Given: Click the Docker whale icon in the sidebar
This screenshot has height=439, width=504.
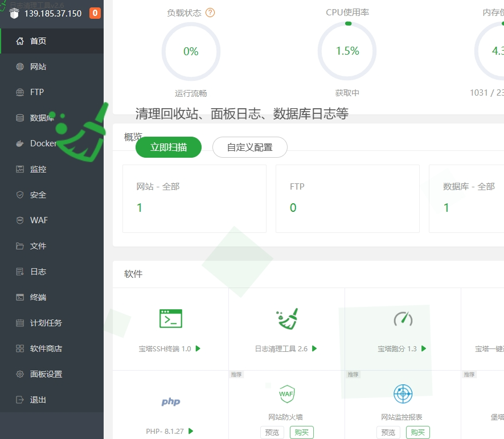Looking at the screenshot, I should tap(20, 143).
